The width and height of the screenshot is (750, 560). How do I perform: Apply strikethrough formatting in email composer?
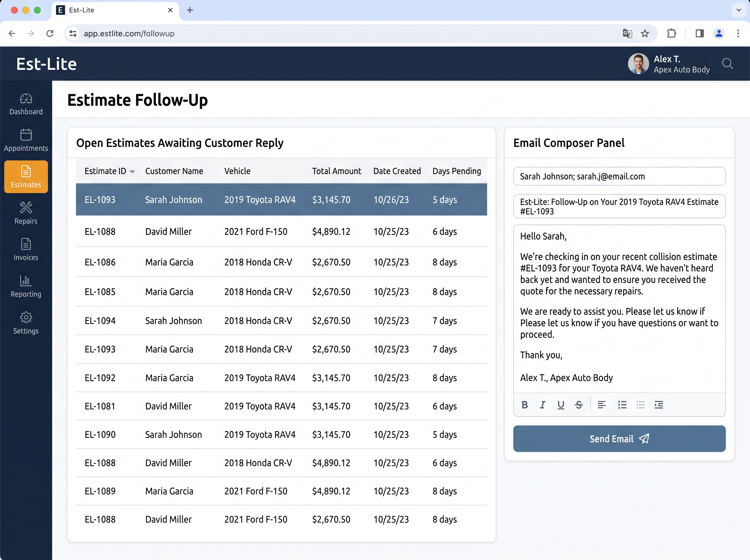pyautogui.click(x=579, y=405)
